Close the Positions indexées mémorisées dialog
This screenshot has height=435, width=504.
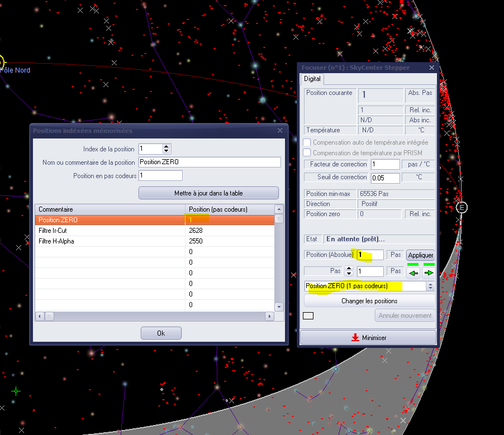click(x=280, y=131)
